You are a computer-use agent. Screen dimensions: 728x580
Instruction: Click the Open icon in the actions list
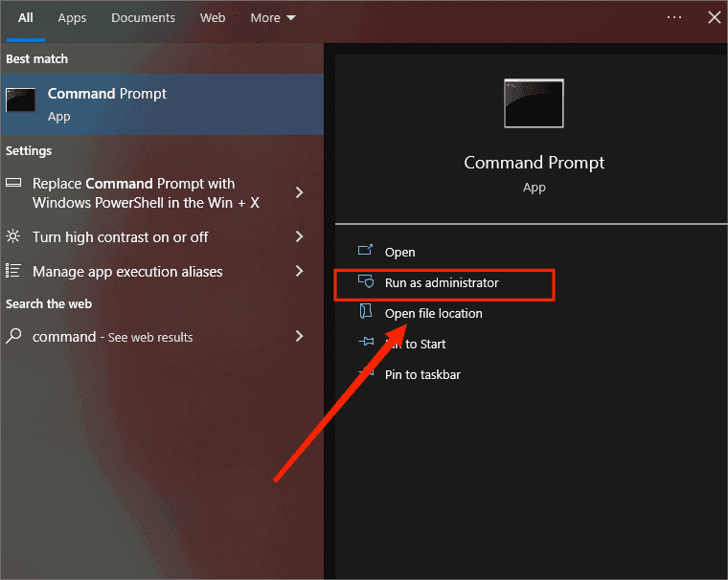(365, 252)
